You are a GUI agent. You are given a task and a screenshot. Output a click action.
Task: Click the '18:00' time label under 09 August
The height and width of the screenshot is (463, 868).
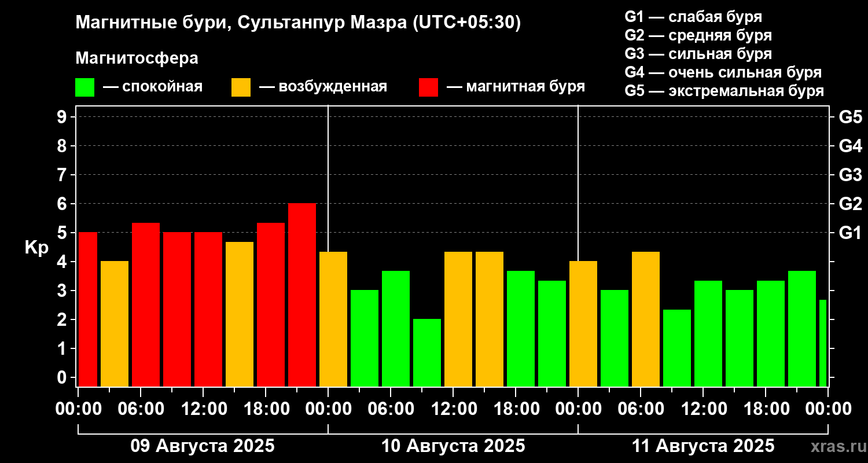click(266, 409)
